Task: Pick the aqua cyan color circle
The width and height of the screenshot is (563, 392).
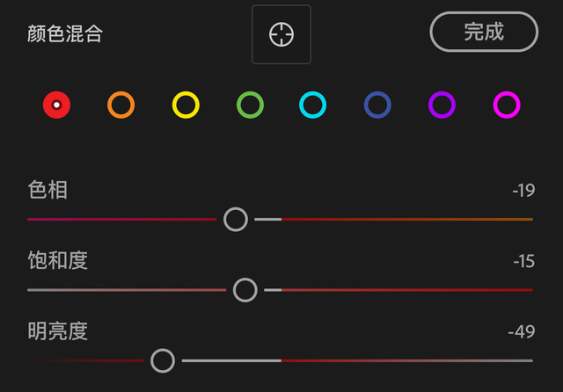Action: 313,105
